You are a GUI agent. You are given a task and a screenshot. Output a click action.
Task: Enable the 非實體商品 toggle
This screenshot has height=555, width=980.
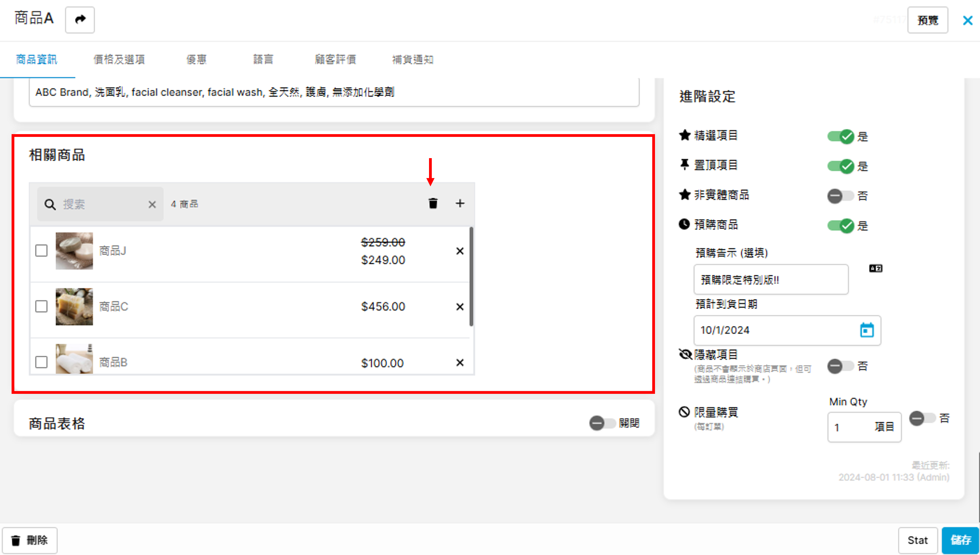841,196
